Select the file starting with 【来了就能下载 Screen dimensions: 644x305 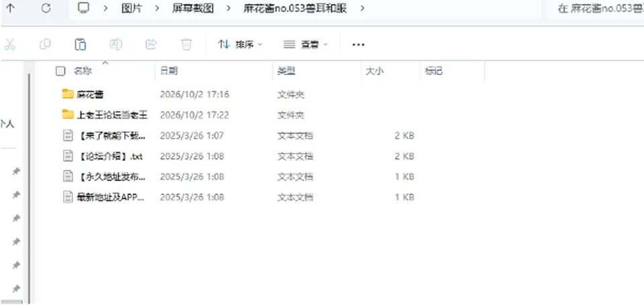pos(111,135)
